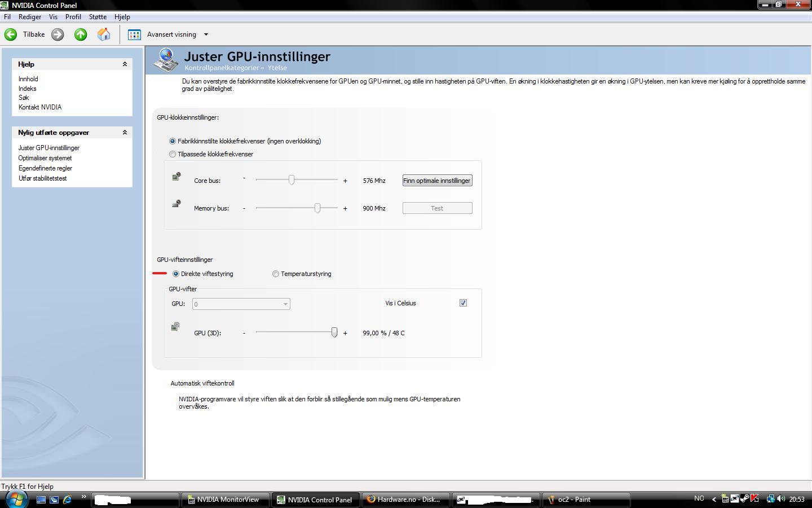
Task: Open Egendefinerte regler recent task
Action: point(45,168)
